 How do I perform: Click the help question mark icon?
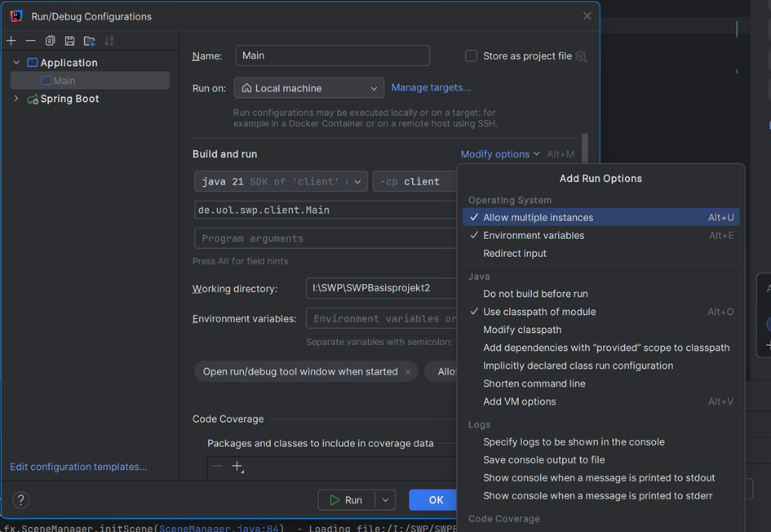(x=22, y=500)
